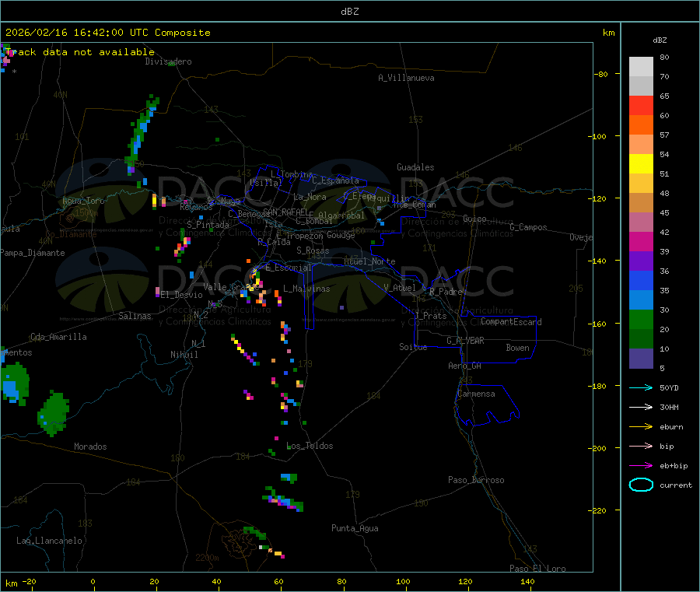Click the R_Padre map label

pos(446,292)
